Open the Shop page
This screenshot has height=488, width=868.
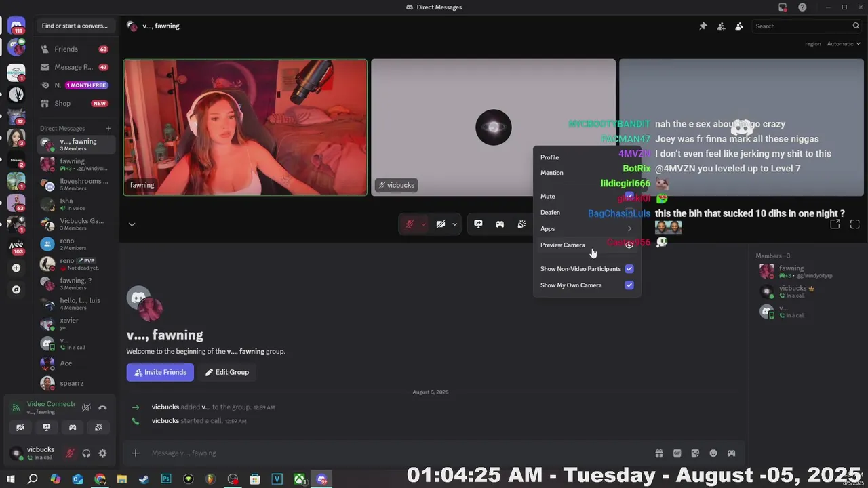[x=76, y=104]
